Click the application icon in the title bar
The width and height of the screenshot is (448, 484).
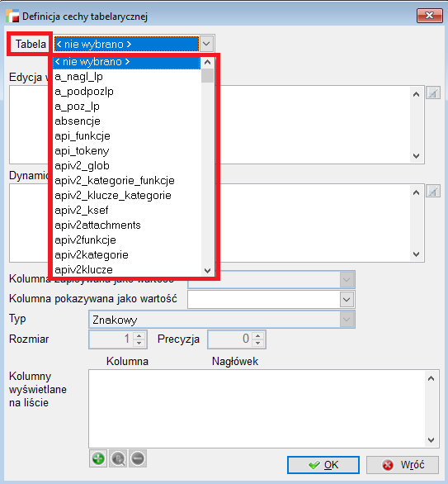[12, 16]
